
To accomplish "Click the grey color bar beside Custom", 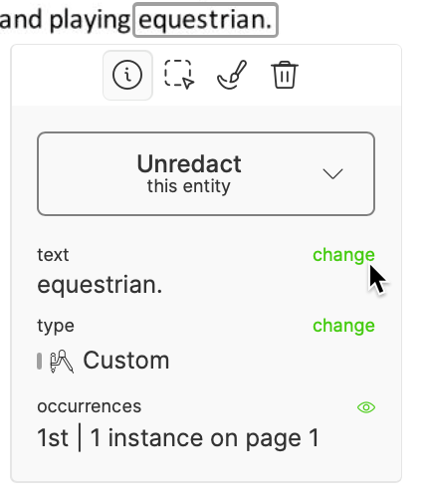I will tap(39, 361).
